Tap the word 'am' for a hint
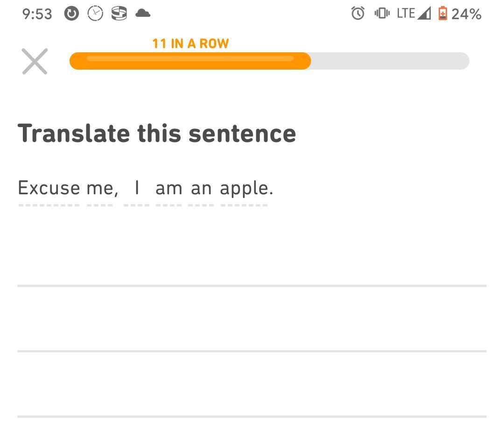The width and height of the screenshot is (504, 433). pyautogui.click(x=169, y=189)
